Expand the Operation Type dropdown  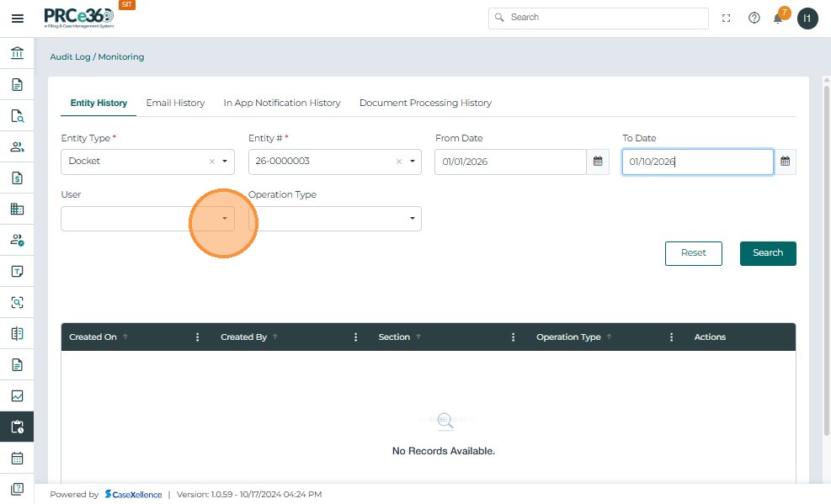point(412,219)
